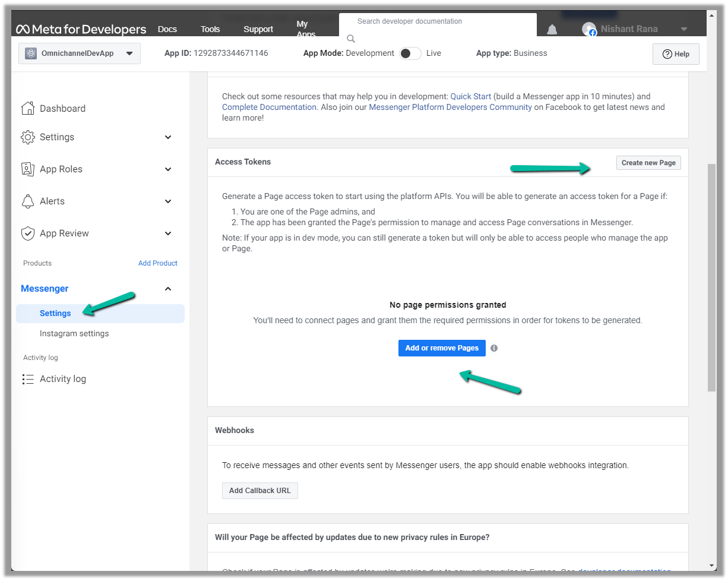Open the Complete Documentation link

point(269,108)
